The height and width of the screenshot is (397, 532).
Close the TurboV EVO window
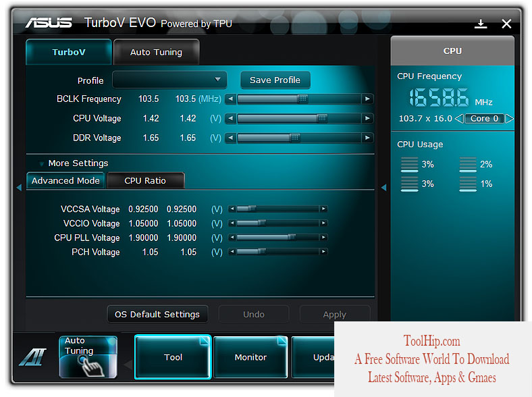[506, 24]
